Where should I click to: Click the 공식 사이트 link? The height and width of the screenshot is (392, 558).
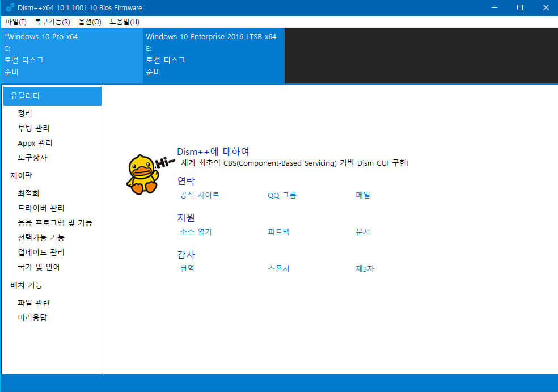200,195
